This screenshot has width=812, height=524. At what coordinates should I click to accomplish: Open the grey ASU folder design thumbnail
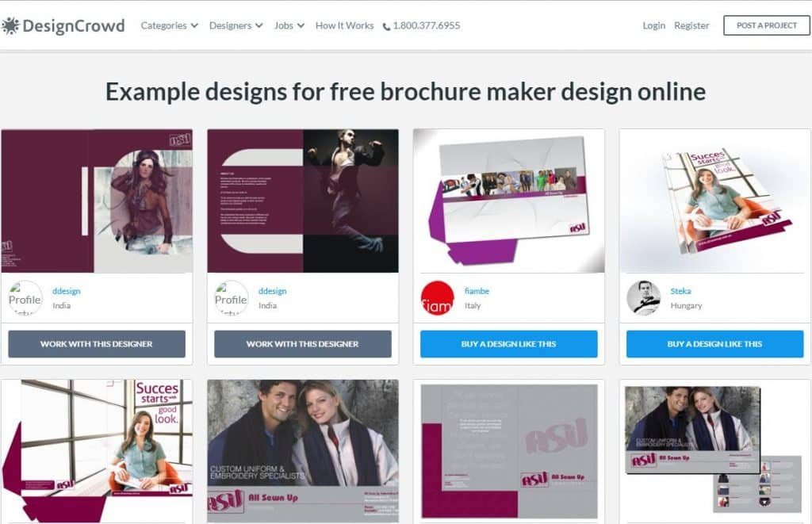(509, 452)
